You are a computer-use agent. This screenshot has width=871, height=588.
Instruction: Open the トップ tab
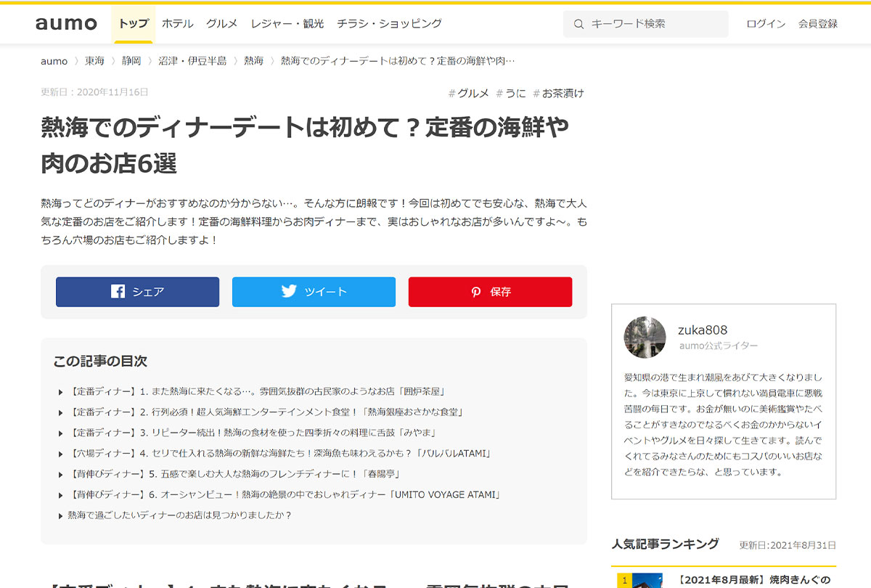[x=133, y=24]
